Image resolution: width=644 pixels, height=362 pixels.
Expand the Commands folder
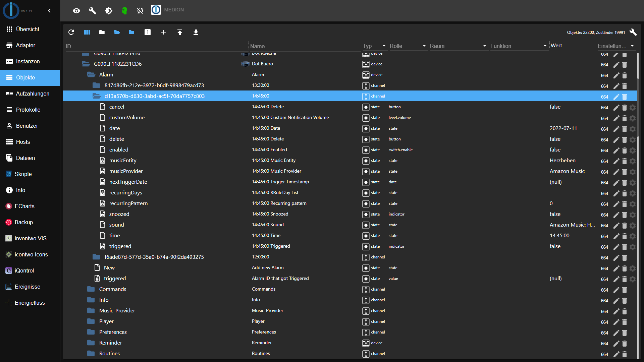pos(91,289)
